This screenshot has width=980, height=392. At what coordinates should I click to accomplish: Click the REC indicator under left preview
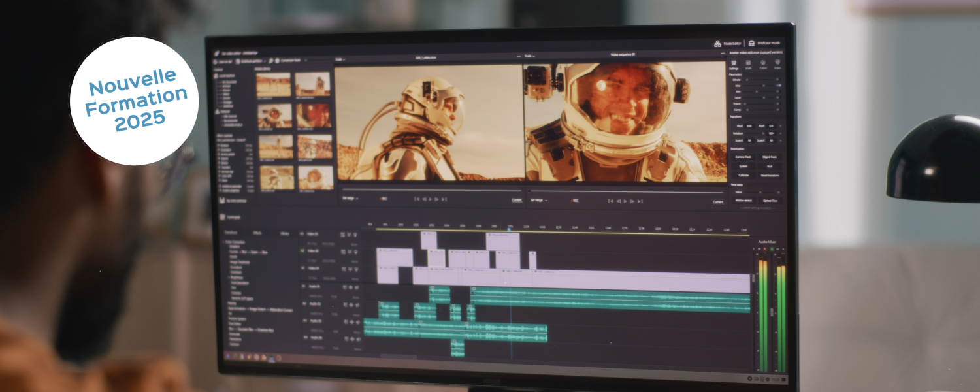pos(383,199)
